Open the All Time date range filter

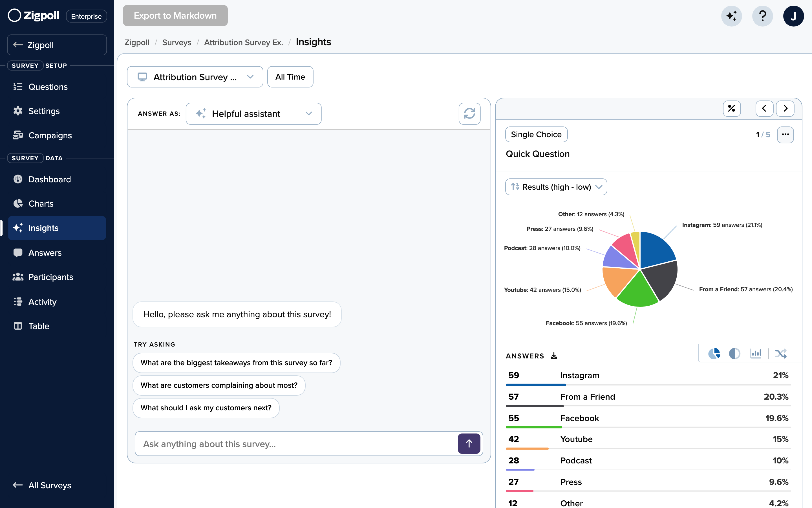click(290, 77)
